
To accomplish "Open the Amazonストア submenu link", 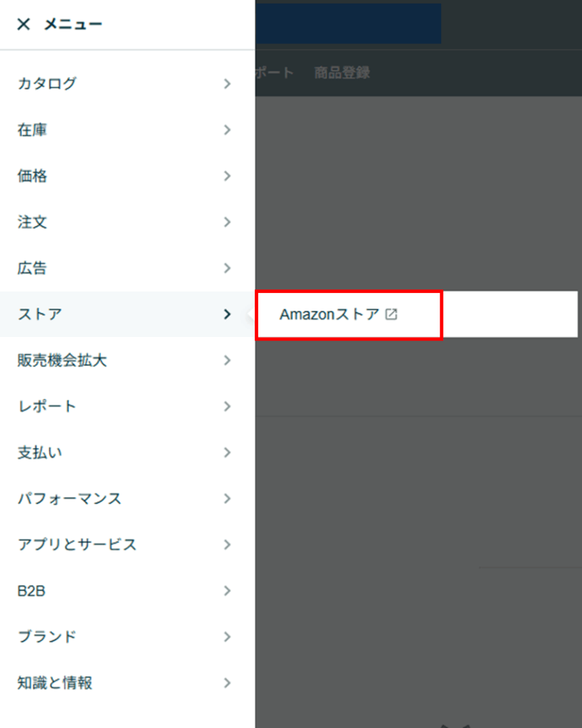I will [329, 314].
